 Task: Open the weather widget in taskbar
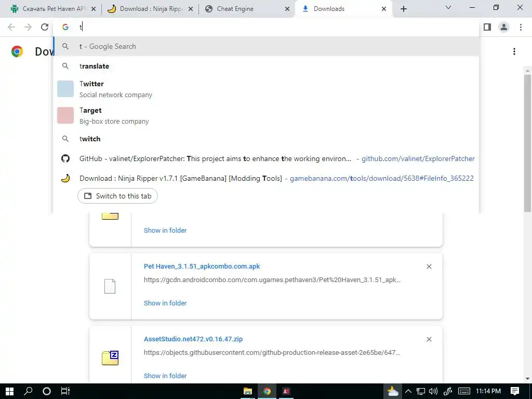tap(393, 391)
